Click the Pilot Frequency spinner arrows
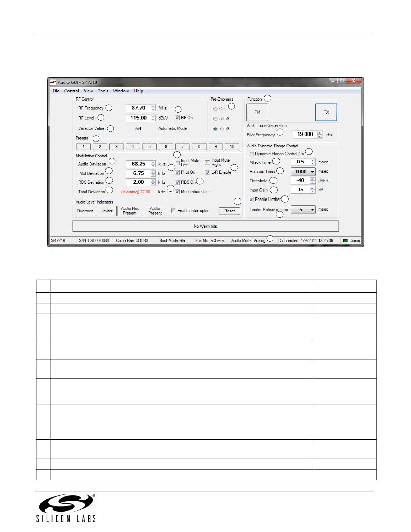This screenshot has height=532, width=411. (320, 135)
